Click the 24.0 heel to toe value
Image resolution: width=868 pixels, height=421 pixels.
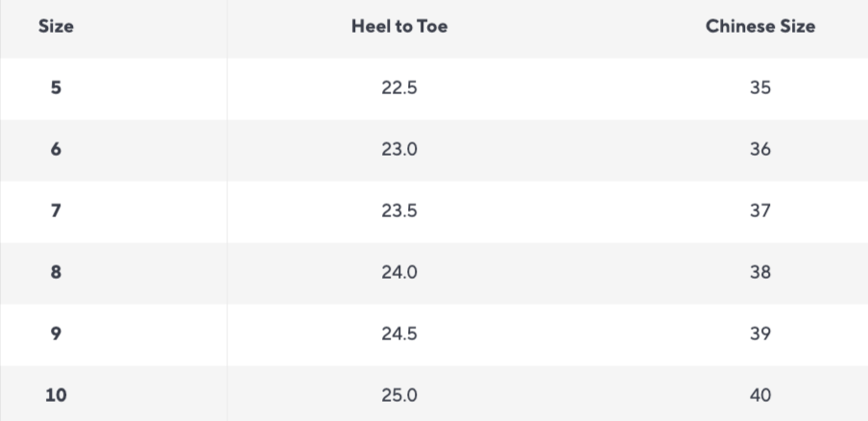(x=399, y=273)
